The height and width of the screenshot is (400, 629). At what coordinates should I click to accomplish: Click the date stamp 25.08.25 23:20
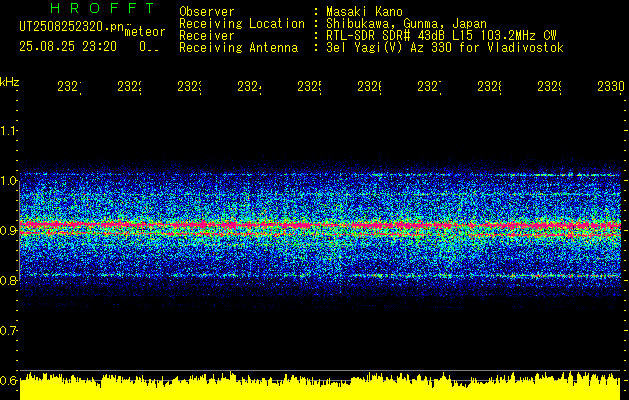tap(68, 47)
